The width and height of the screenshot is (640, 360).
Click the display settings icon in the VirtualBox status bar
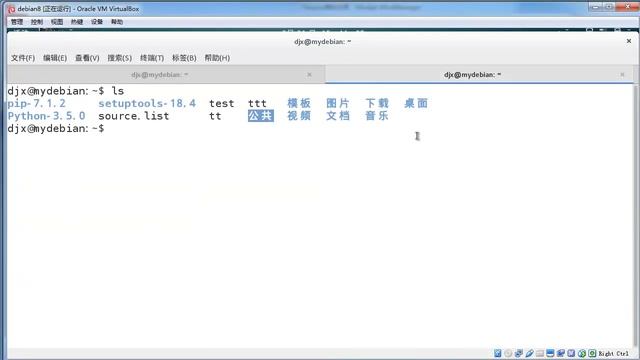coord(550,353)
